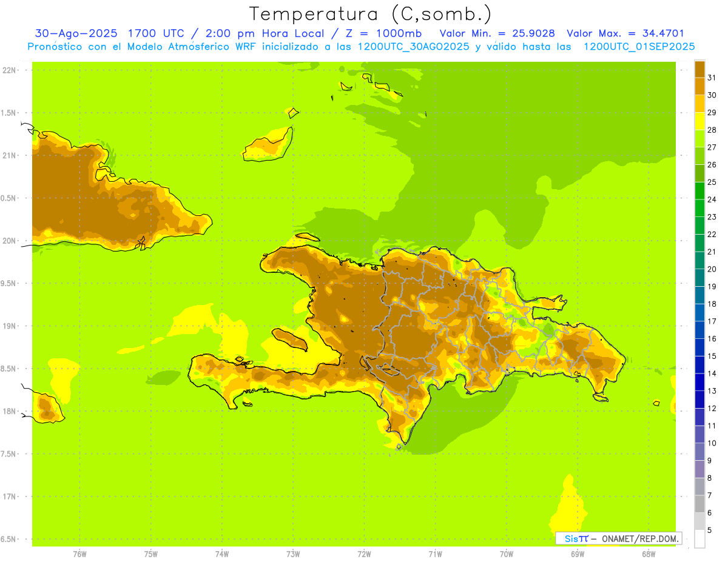Click the colorbar value label '23'
Image resolution: width=728 pixels, height=562 pixels.
point(712,216)
